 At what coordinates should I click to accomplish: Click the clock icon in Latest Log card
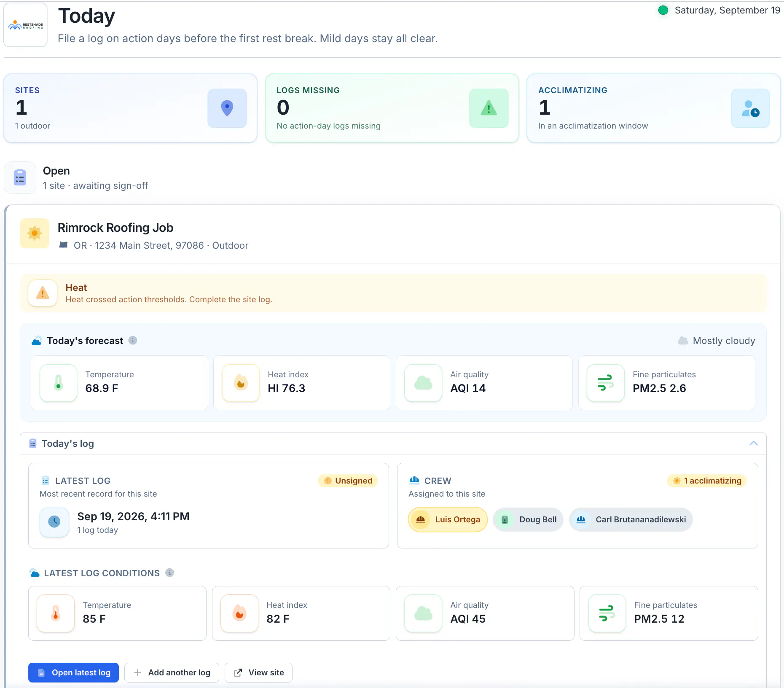[54, 522]
